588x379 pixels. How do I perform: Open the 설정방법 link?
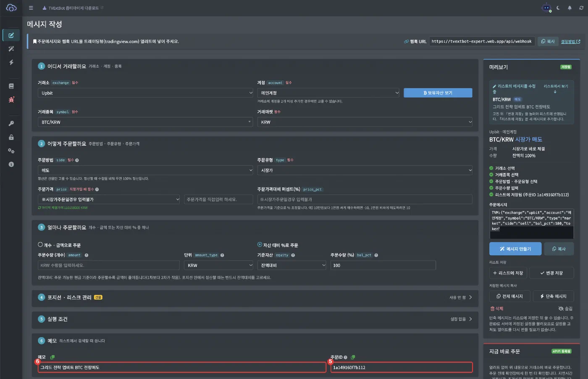(570, 42)
